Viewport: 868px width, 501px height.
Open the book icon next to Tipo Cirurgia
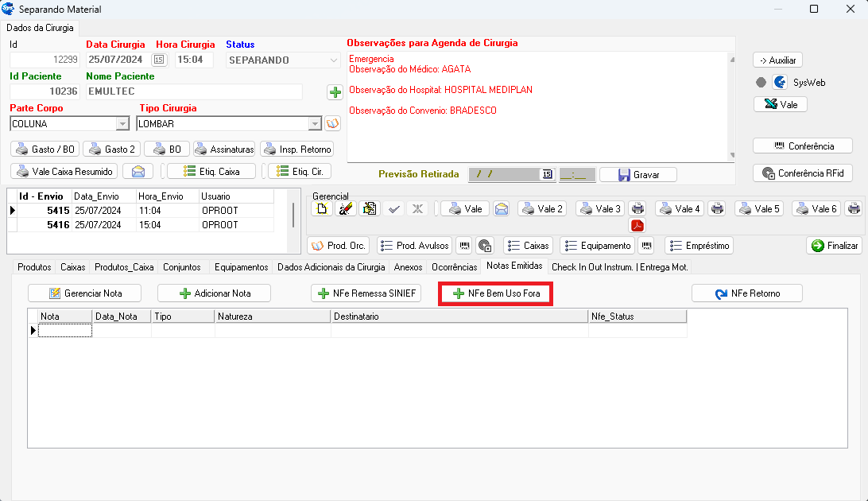click(x=332, y=123)
